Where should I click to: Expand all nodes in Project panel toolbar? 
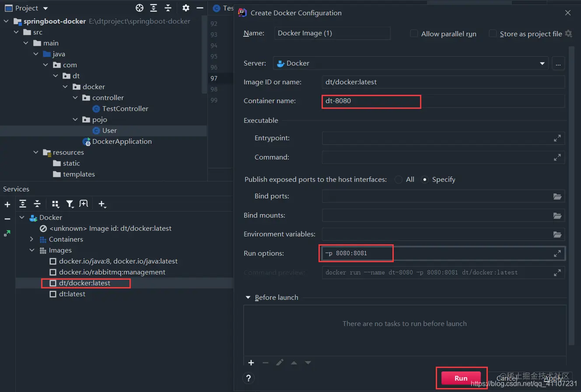[x=154, y=8]
